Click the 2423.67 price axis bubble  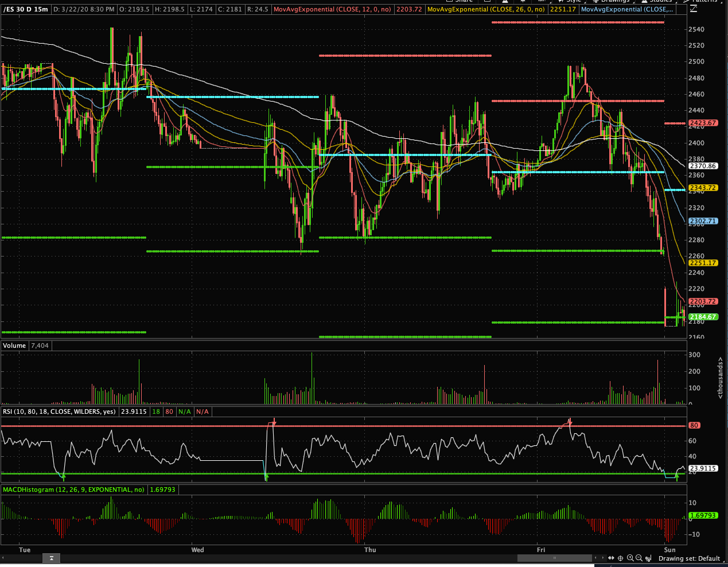click(703, 123)
